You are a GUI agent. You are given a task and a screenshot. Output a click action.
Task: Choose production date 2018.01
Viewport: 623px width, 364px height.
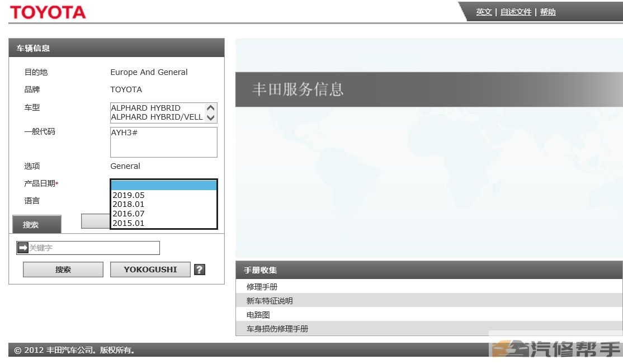(x=163, y=204)
